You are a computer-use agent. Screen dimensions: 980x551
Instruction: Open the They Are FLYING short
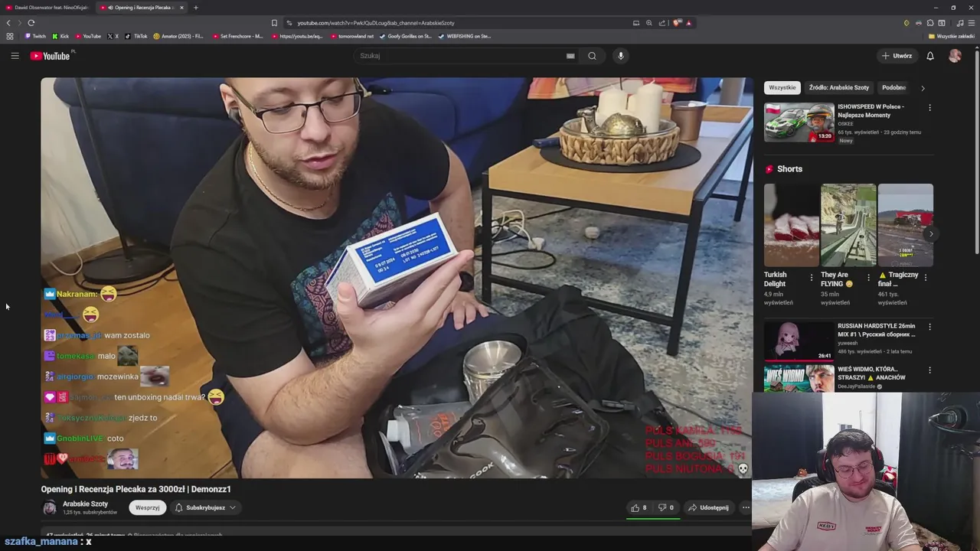coord(848,225)
